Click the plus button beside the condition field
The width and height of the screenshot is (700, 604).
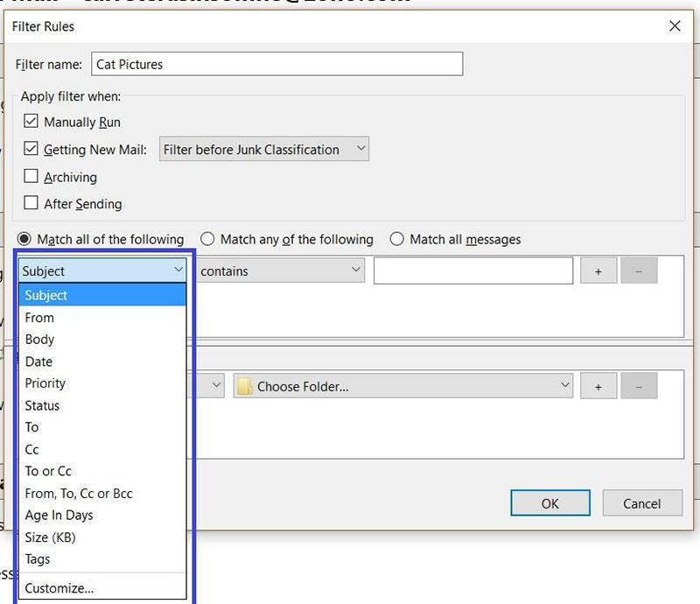point(598,271)
